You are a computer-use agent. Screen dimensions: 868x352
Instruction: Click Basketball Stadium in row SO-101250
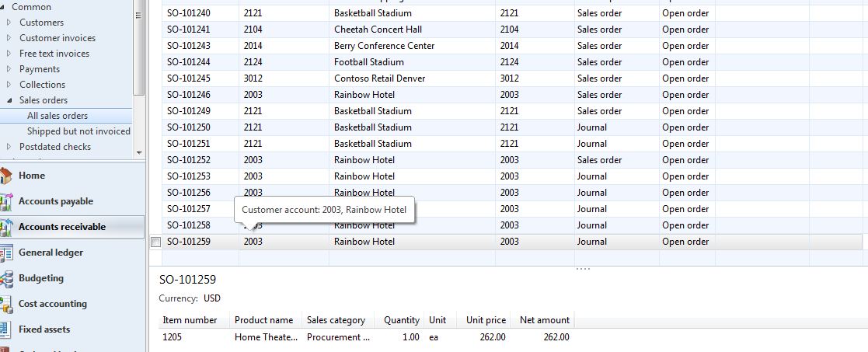tap(373, 127)
